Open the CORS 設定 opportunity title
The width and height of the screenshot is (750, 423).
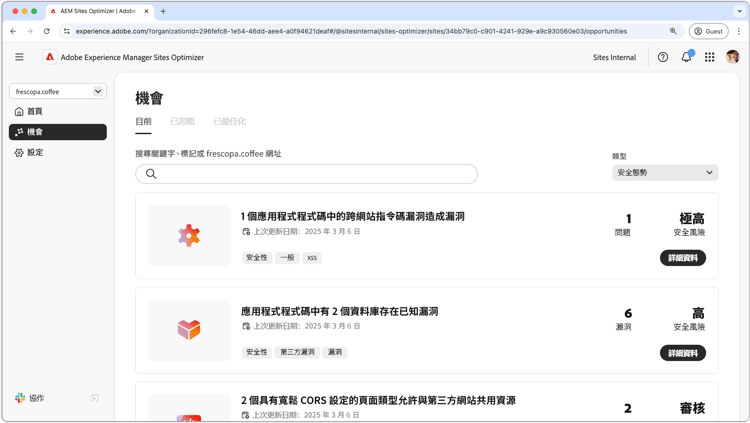pos(378,401)
